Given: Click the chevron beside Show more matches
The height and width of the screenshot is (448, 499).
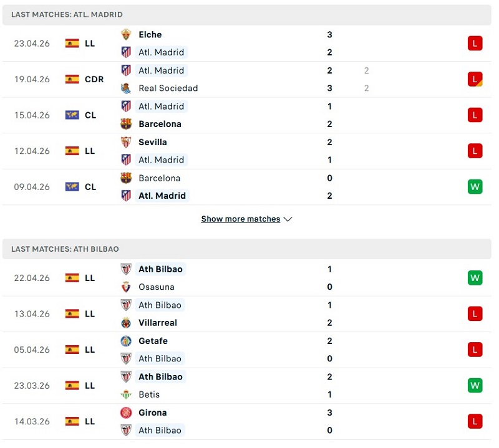Looking at the screenshot, I should point(288,219).
